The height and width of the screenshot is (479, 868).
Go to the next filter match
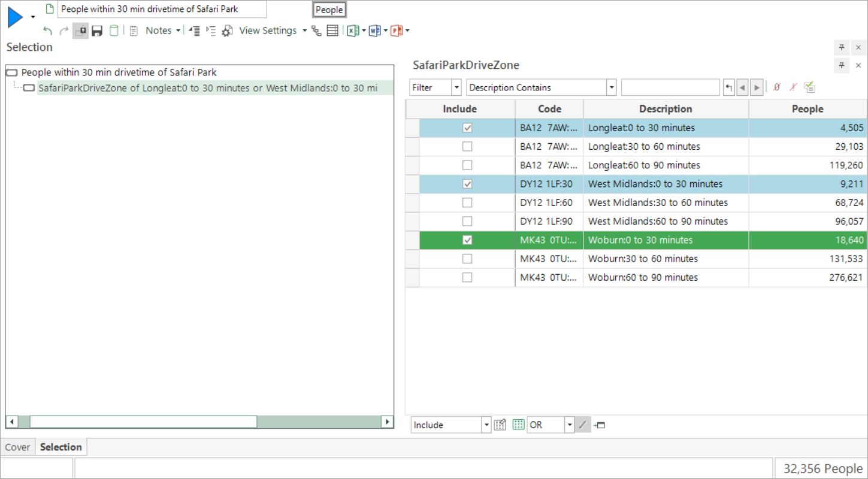coord(757,87)
